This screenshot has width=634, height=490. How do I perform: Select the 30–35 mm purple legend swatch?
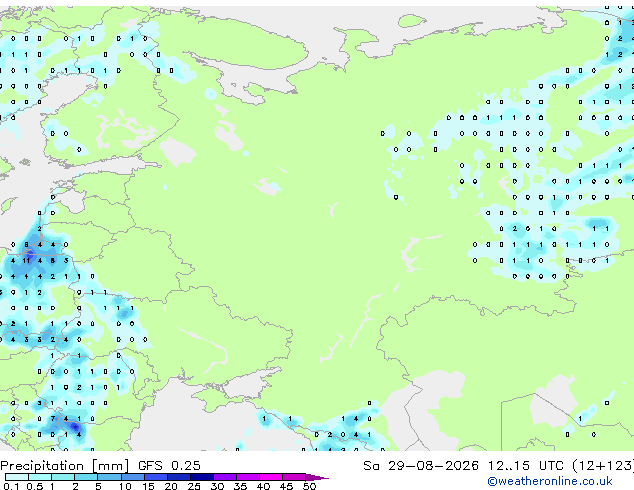[224, 477]
